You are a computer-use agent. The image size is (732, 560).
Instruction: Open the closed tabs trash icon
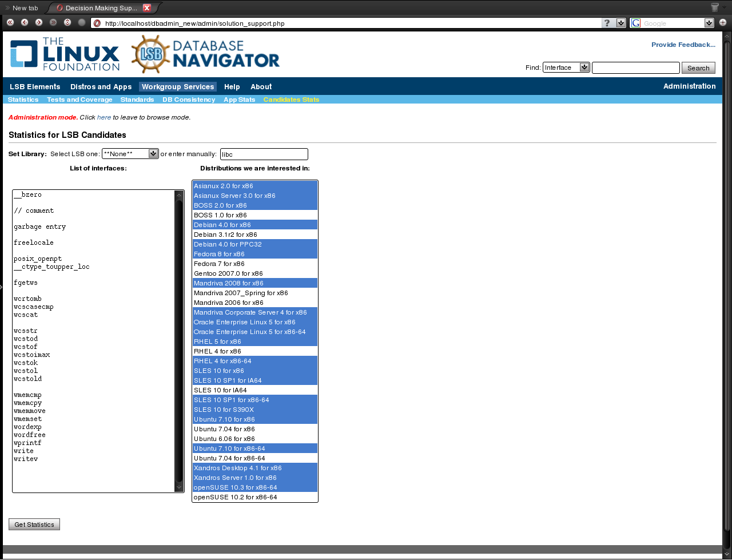coord(715,7)
